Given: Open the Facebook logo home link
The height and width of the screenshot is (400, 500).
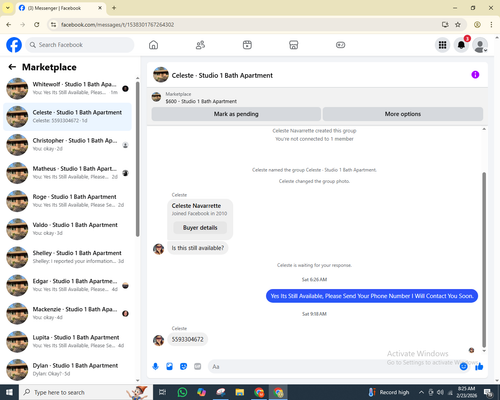Looking at the screenshot, I should click(14, 45).
